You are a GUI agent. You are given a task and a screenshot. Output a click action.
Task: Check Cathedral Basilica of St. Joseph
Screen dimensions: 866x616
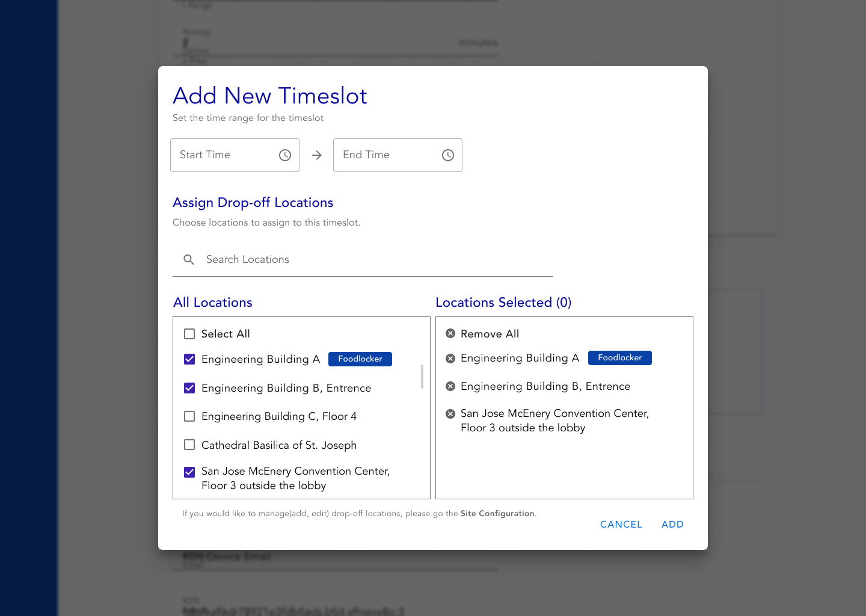tap(189, 445)
